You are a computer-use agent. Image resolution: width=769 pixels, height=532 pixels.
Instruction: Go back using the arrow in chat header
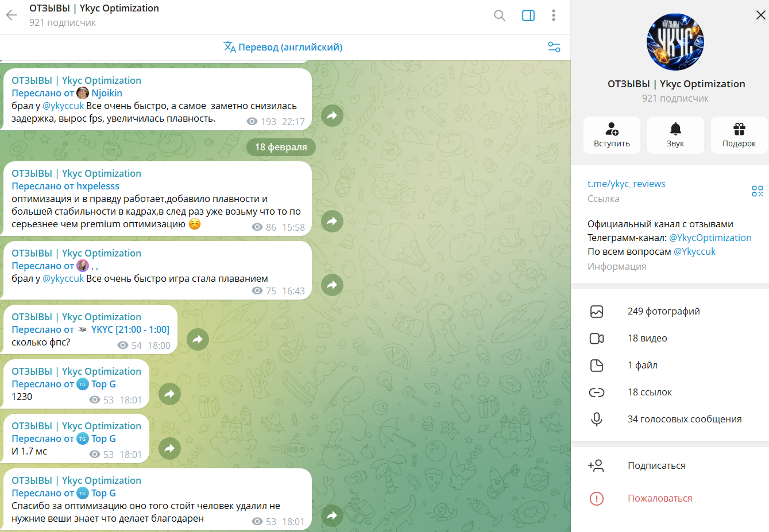[x=11, y=15]
